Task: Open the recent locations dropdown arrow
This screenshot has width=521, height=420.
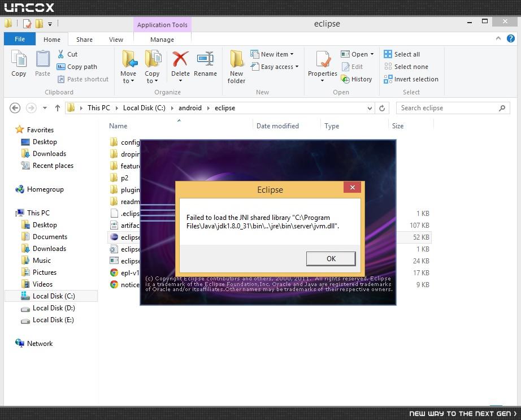Action: tap(45, 108)
